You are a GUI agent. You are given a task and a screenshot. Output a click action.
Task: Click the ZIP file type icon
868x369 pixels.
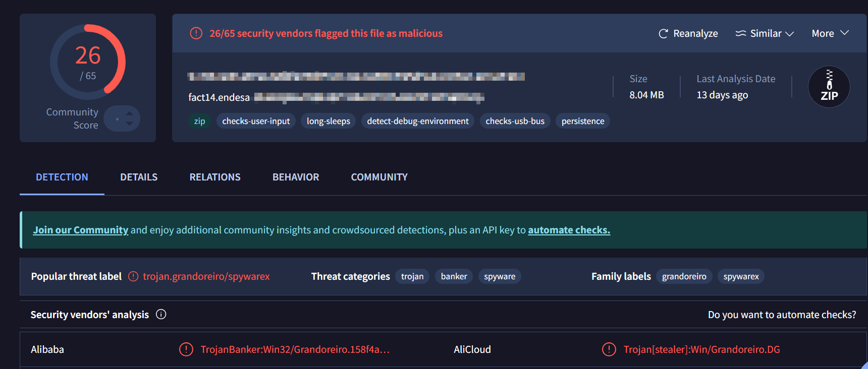829,87
